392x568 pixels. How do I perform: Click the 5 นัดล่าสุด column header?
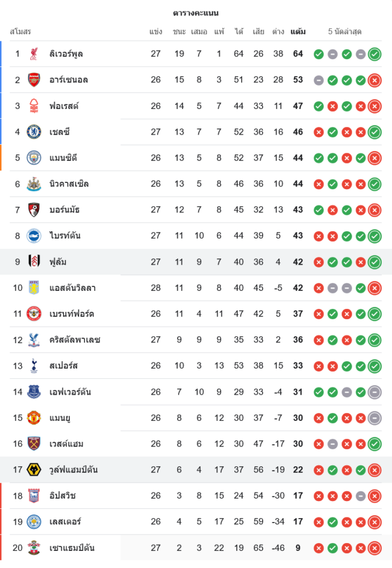point(345,32)
